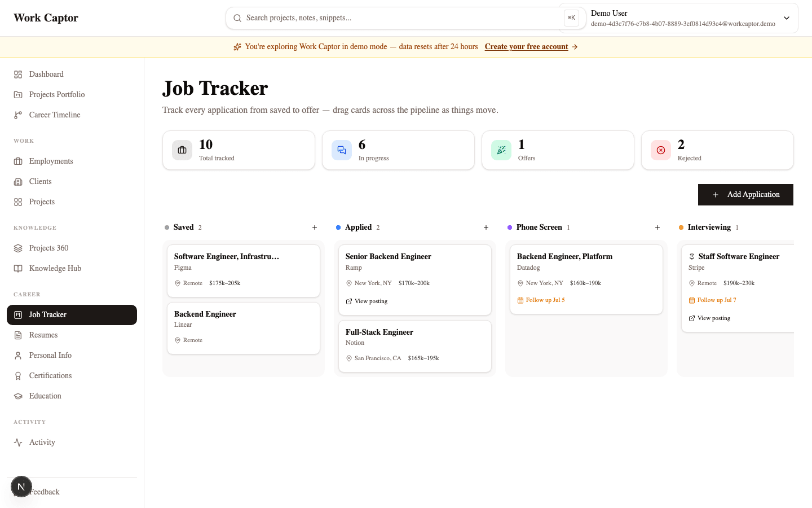Image resolution: width=812 pixels, height=508 pixels.
Task: Add a card to the Saved column
Action: (315, 227)
